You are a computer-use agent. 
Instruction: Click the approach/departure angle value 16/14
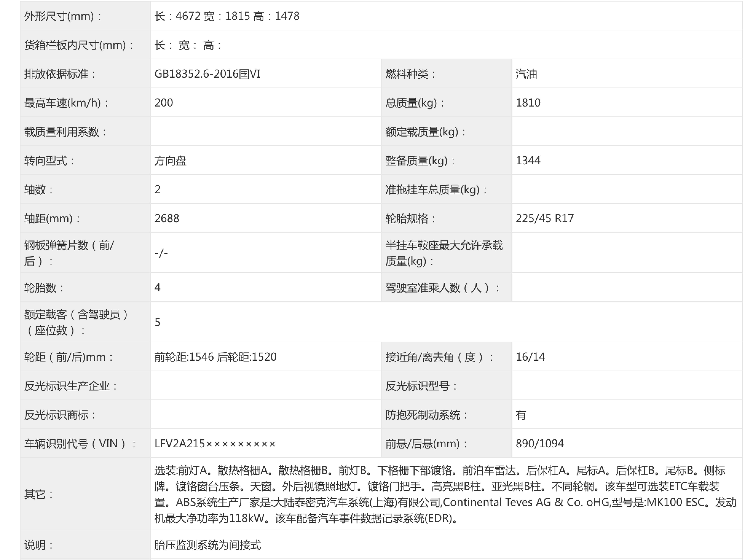530,357
